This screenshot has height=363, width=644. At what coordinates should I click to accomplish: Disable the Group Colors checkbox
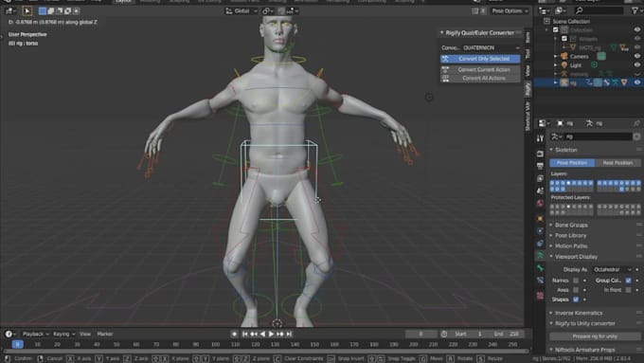(629, 281)
